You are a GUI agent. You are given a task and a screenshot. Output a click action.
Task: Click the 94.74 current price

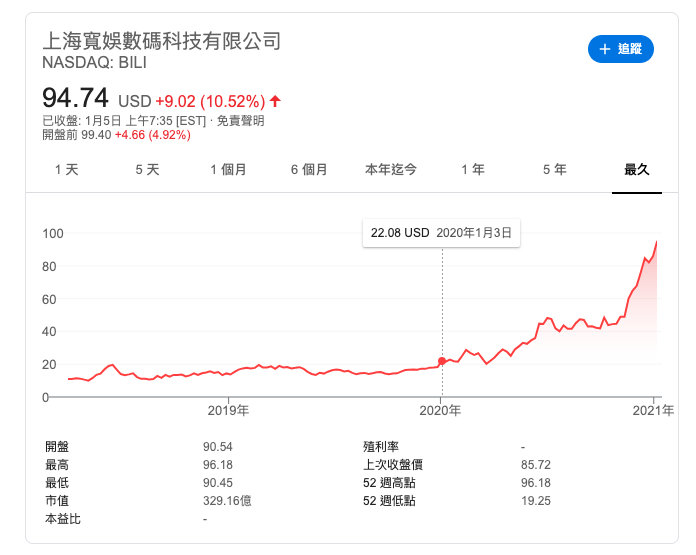click(75, 98)
